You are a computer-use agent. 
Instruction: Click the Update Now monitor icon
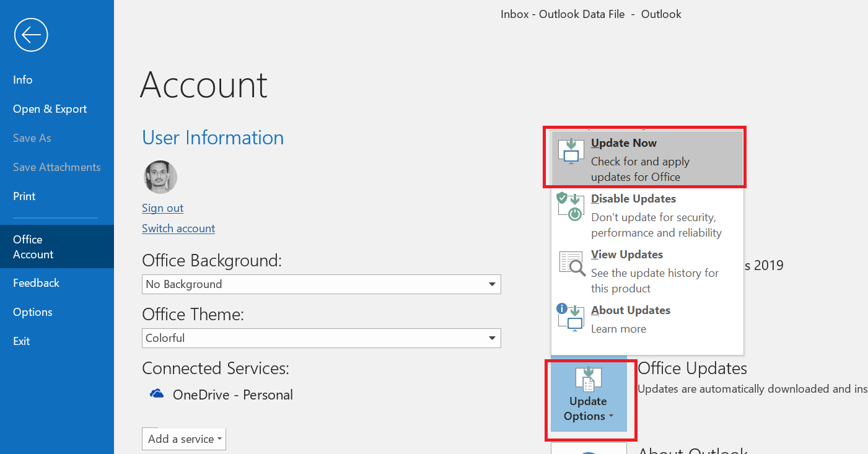pos(571,152)
